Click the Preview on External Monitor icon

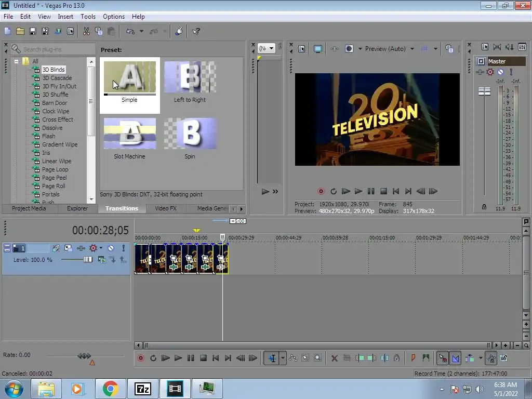[318, 49]
